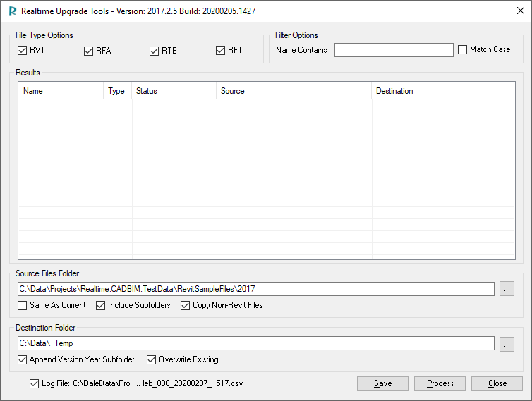This screenshot has width=532, height=401.
Task: Browse for the source files folder
Action: tap(507, 289)
